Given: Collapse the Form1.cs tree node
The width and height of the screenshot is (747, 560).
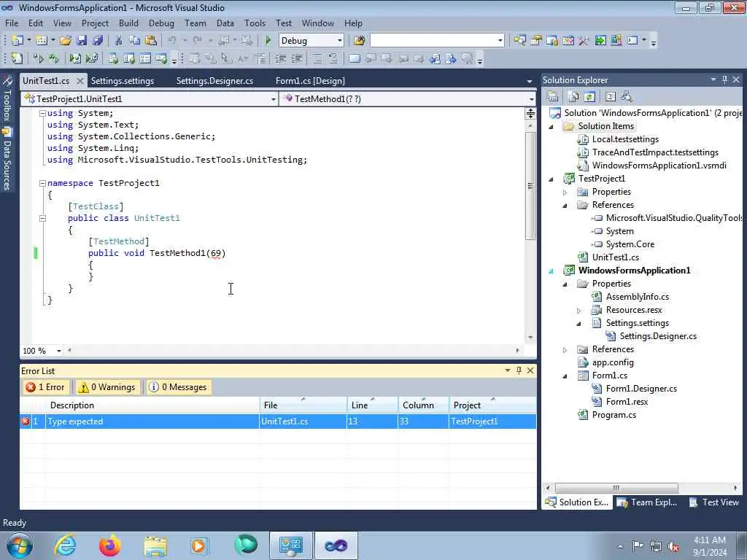Looking at the screenshot, I should 565,376.
